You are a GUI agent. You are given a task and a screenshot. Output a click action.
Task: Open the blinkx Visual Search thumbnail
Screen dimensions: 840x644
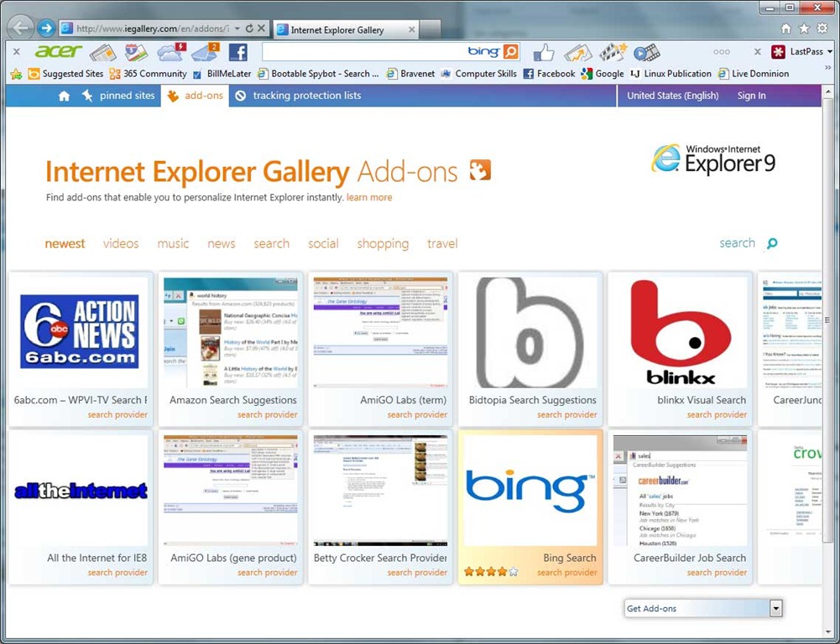click(x=681, y=332)
